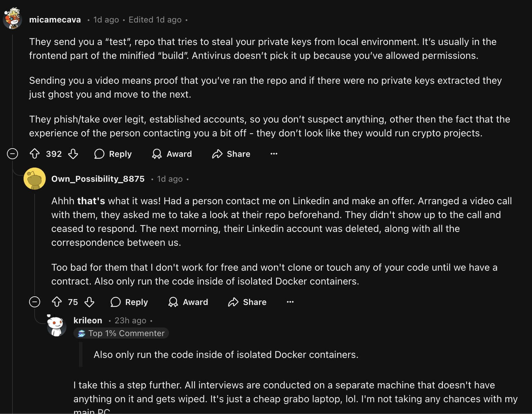Downvote micamecava's comment
Image resolution: width=532 pixels, height=414 pixels.
[x=73, y=154]
